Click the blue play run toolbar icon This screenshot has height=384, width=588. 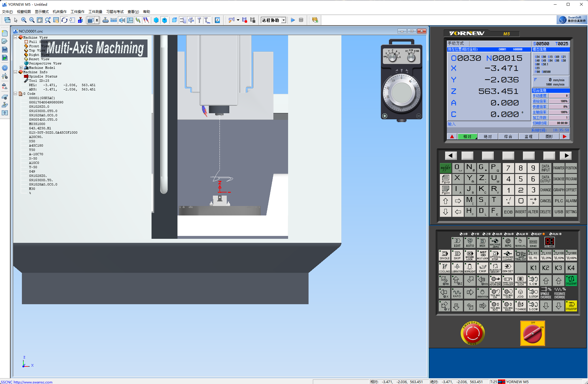293,20
